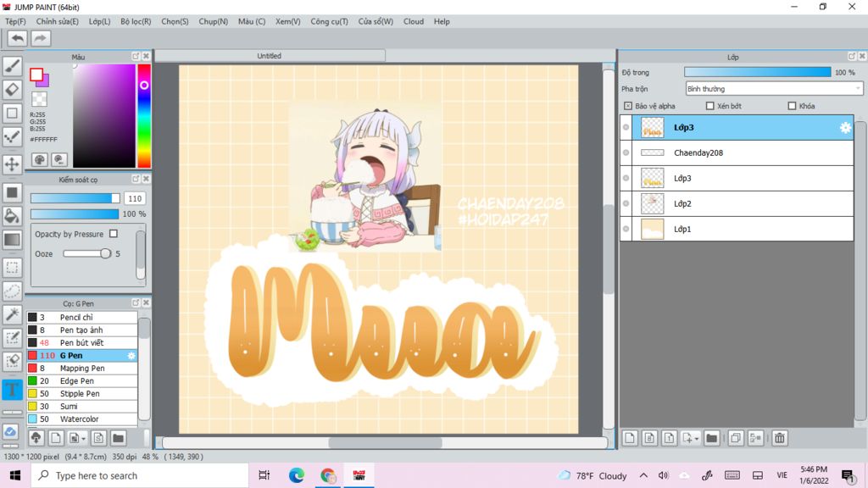Hide the highlighted Lớp3 layer
This screenshot has width=868, height=488.
click(x=626, y=127)
